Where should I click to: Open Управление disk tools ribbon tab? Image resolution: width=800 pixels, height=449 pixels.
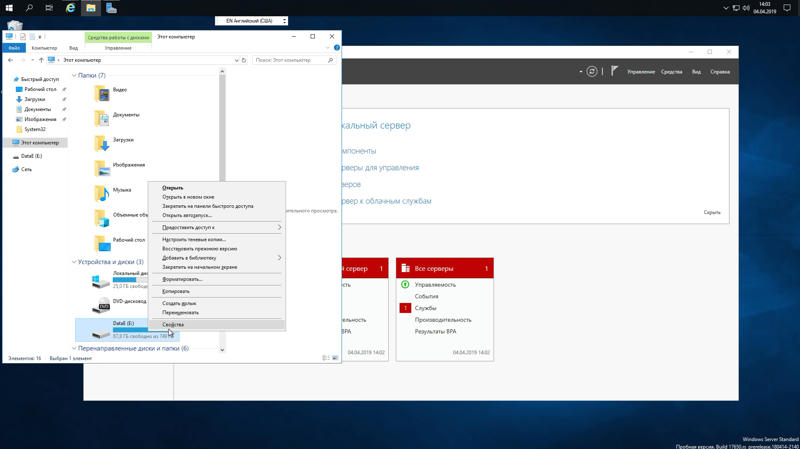point(118,48)
